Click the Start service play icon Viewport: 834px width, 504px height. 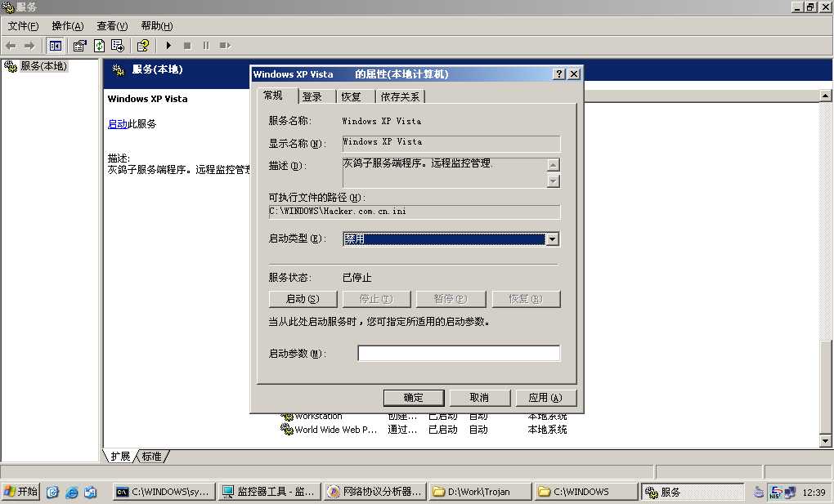(x=168, y=46)
